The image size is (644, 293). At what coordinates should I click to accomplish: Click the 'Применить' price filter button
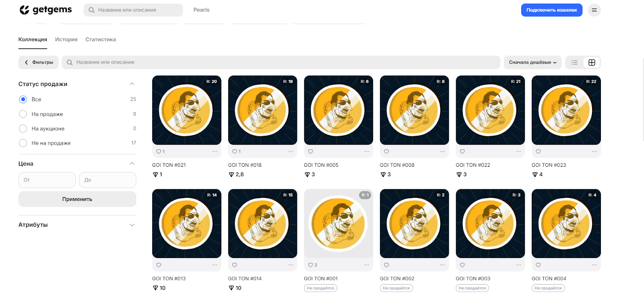pyautogui.click(x=77, y=199)
